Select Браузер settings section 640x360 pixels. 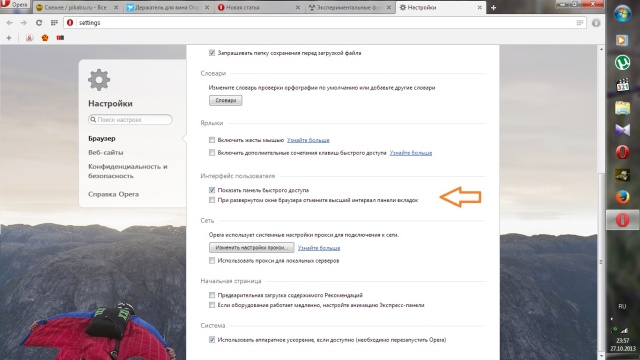point(102,138)
